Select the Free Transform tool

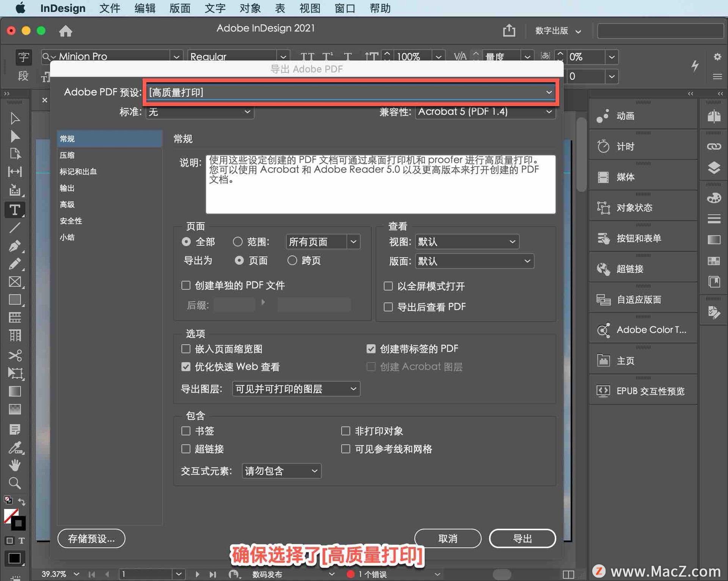click(x=16, y=374)
